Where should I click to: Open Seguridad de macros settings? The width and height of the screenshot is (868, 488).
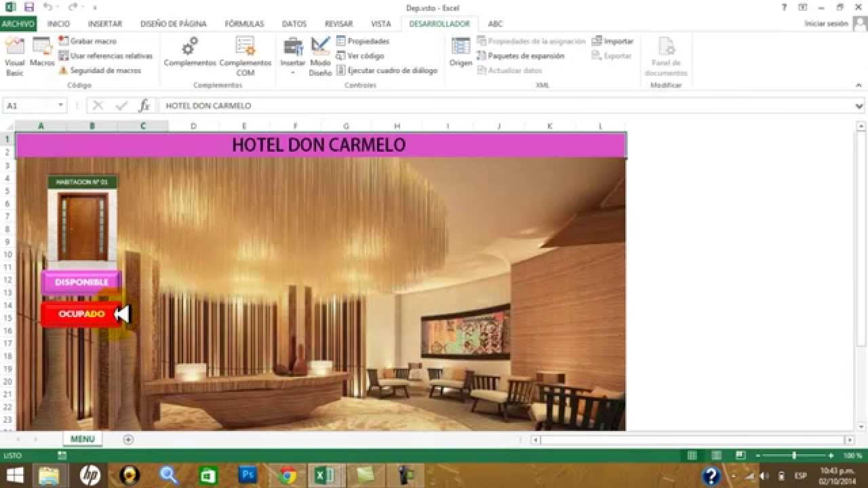(x=100, y=70)
